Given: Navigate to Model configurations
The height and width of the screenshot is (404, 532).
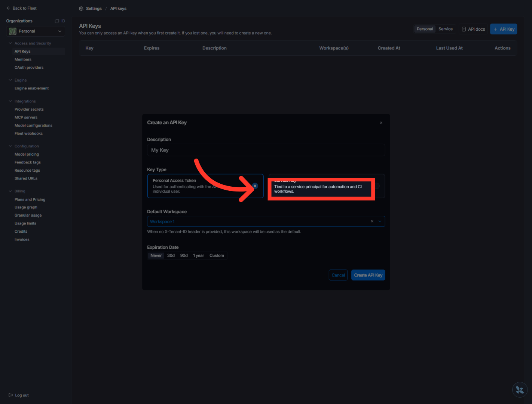Looking at the screenshot, I should [x=34, y=126].
